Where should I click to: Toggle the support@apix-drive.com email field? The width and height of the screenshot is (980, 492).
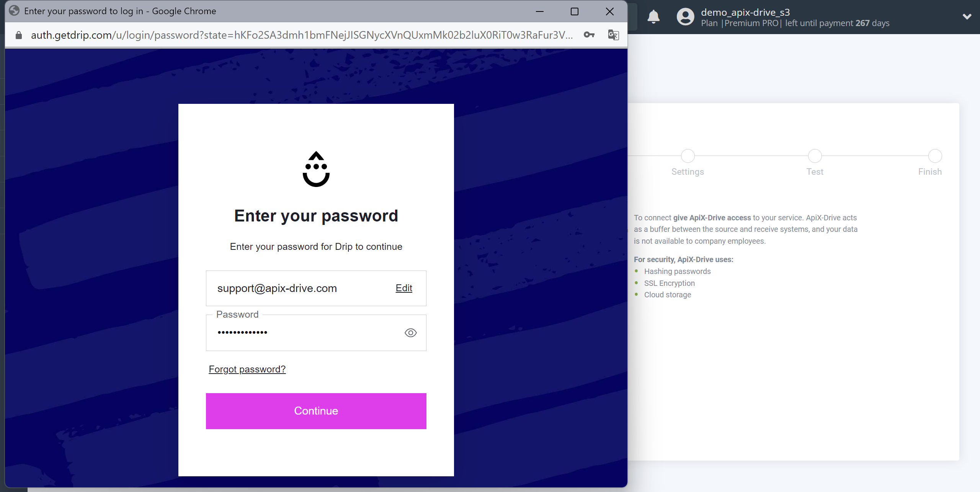403,288
